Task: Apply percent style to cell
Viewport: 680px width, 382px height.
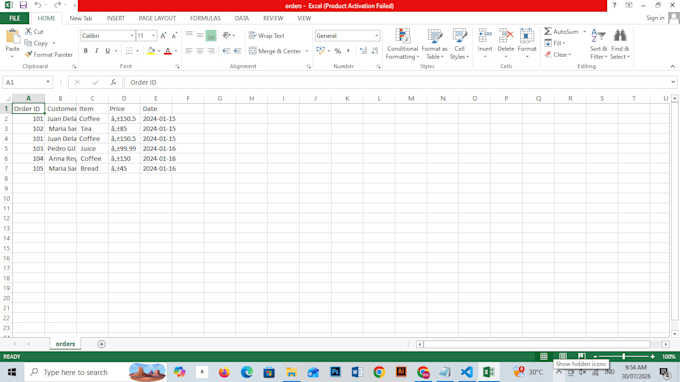Action: 337,51
